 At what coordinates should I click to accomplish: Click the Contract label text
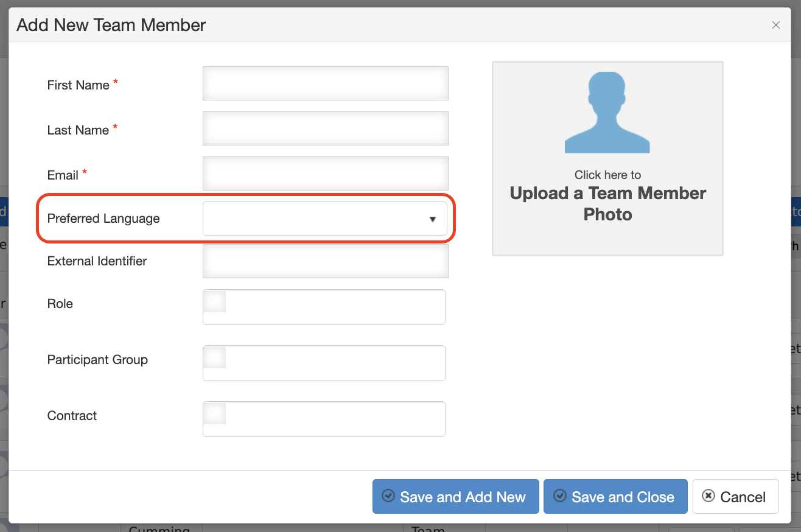click(72, 416)
